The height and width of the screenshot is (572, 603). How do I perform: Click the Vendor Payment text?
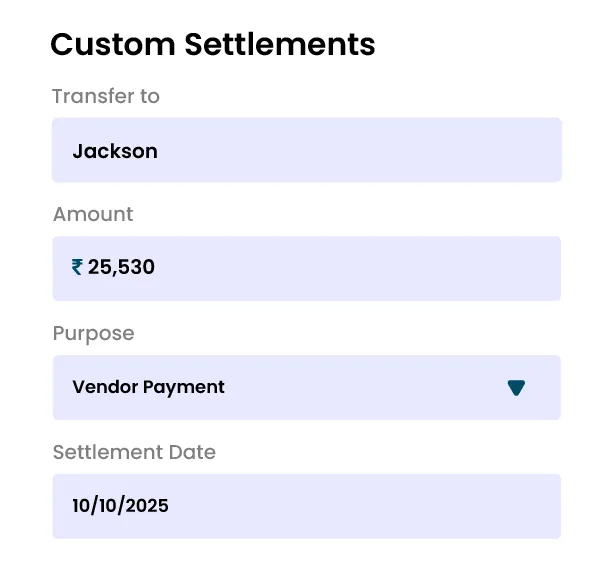click(x=148, y=387)
